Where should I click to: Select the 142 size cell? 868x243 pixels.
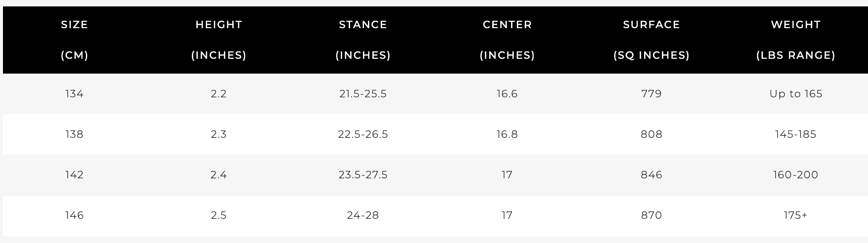74,175
